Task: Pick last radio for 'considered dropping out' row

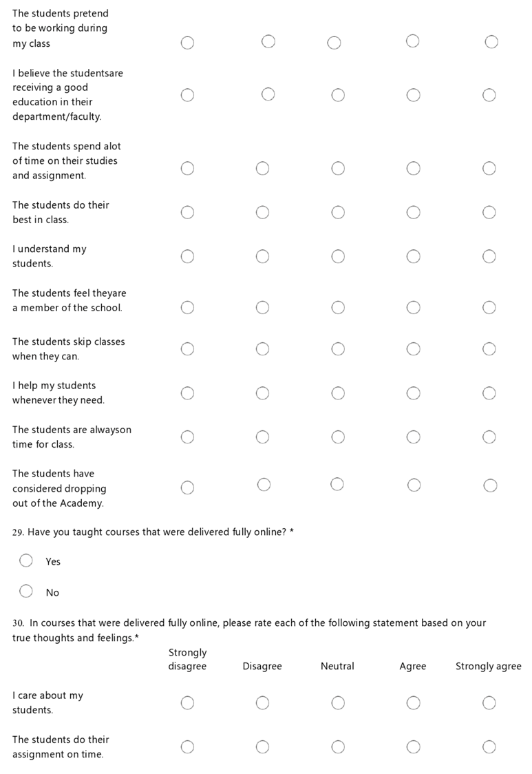Action: pos(490,485)
